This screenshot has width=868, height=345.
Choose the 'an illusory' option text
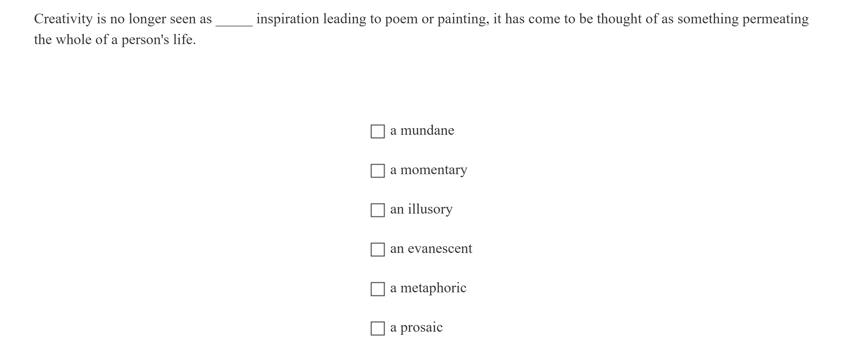[x=421, y=209]
